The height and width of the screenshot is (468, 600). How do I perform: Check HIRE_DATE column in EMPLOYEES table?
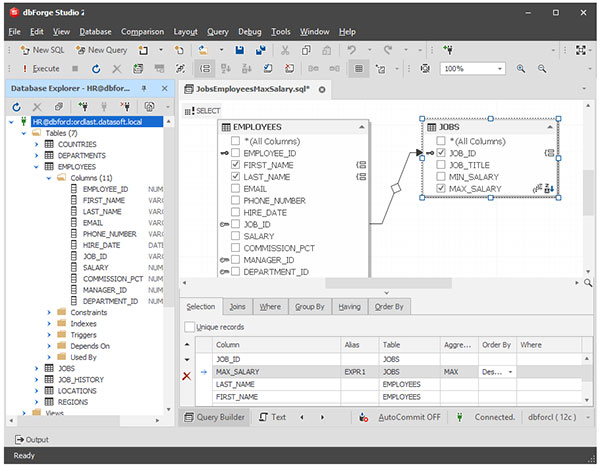click(235, 212)
